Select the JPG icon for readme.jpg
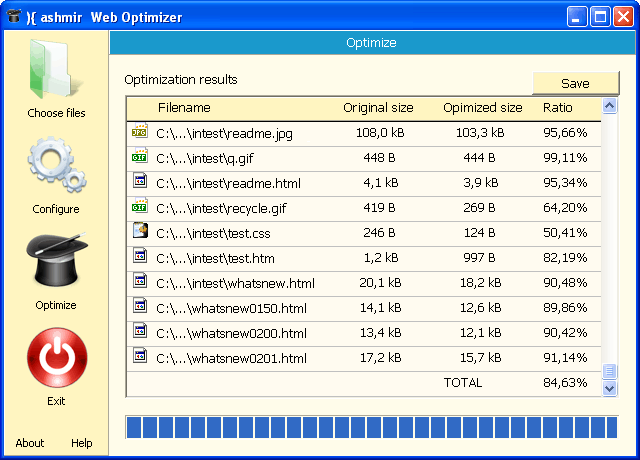Screen dimensions: 640x460 140,131
